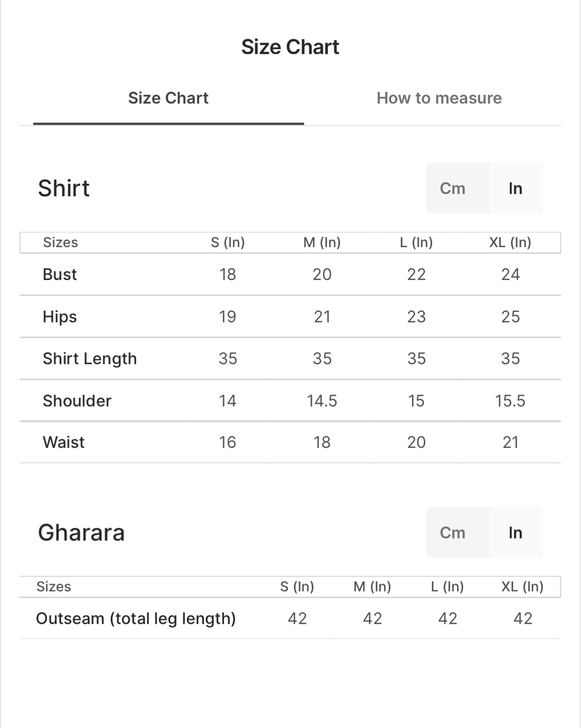Click Outseam (total leg length) label

(x=136, y=619)
